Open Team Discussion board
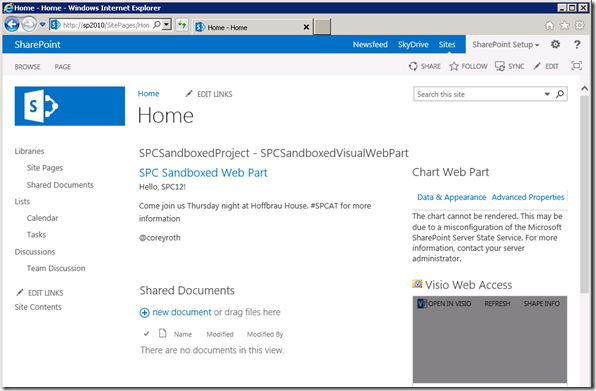The image size is (596, 391). pyautogui.click(x=56, y=268)
